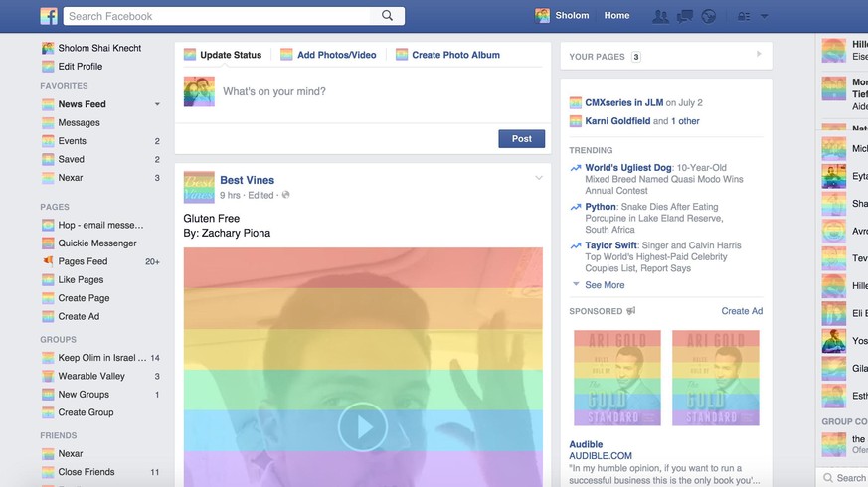Screen dimensions: 868x487
Task: Click the Messages icon in Favorites
Action: pyautogui.click(x=48, y=123)
